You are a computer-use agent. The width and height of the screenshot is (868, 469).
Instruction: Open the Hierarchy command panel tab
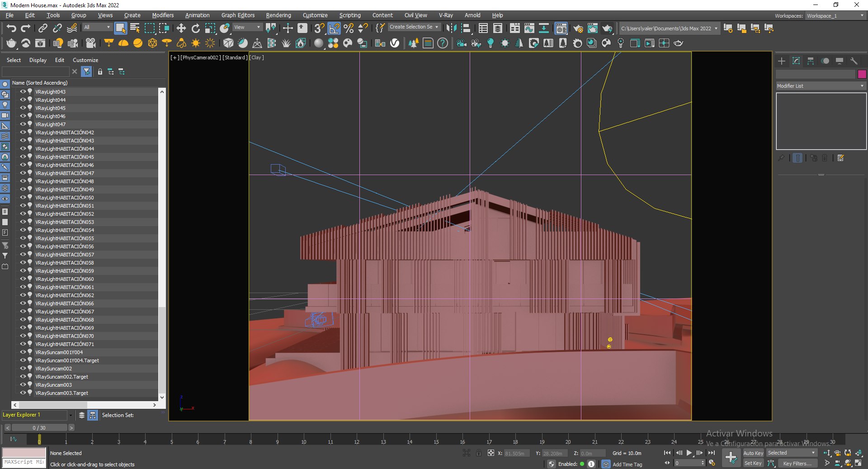coord(811,61)
